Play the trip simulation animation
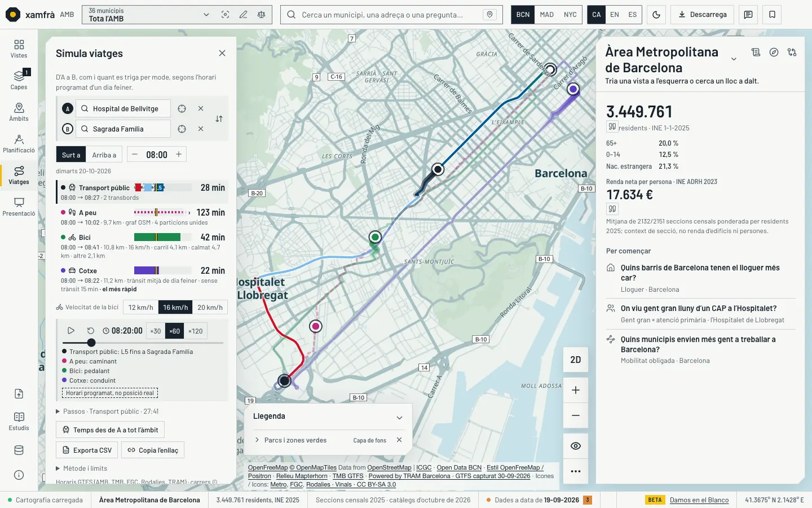 click(x=71, y=331)
